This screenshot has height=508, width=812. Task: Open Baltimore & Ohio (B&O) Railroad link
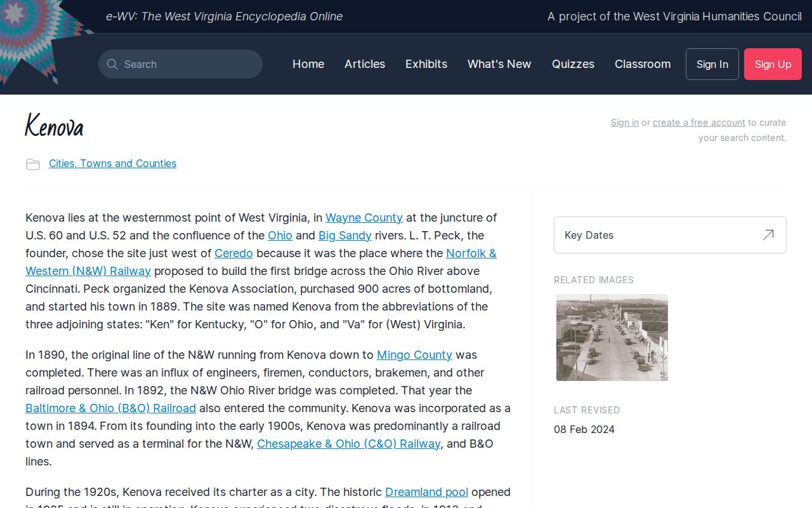point(110,408)
